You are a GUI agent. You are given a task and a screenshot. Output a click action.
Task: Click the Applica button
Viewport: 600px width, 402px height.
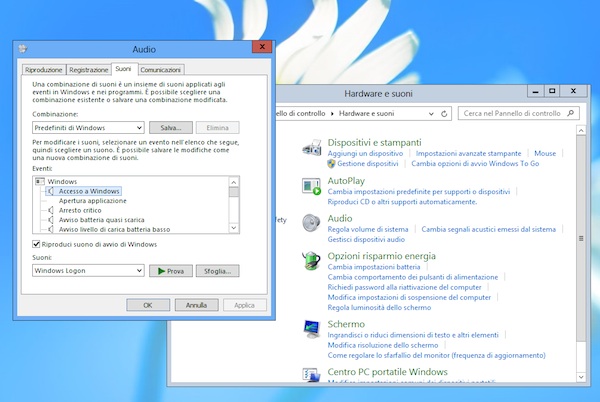(x=245, y=305)
